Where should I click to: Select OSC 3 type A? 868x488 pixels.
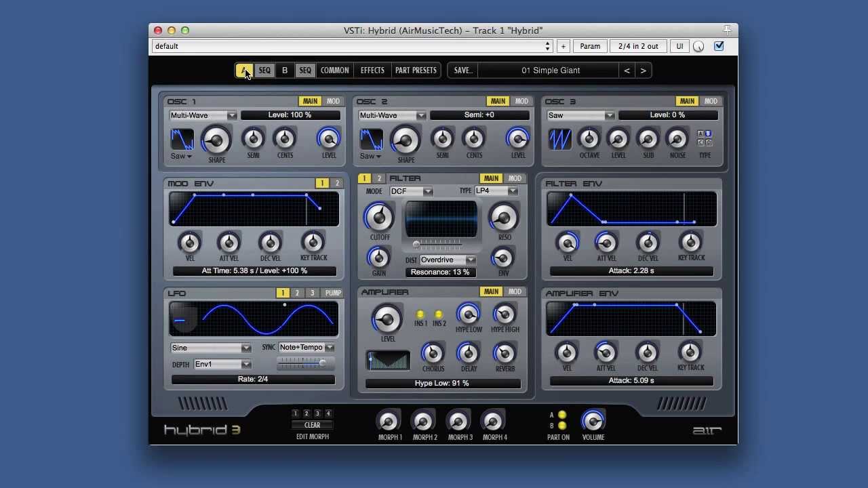pos(701,134)
